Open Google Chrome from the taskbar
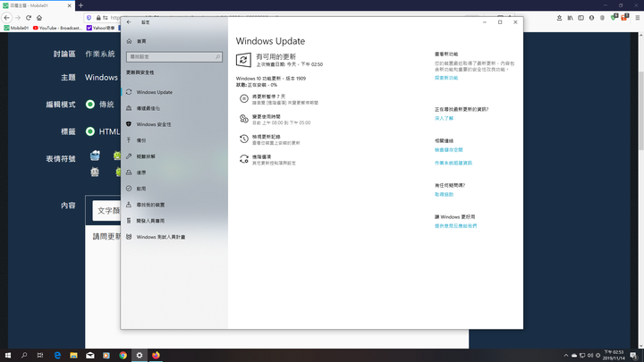The width and height of the screenshot is (644, 362). pyautogui.click(x=123, y=356)
